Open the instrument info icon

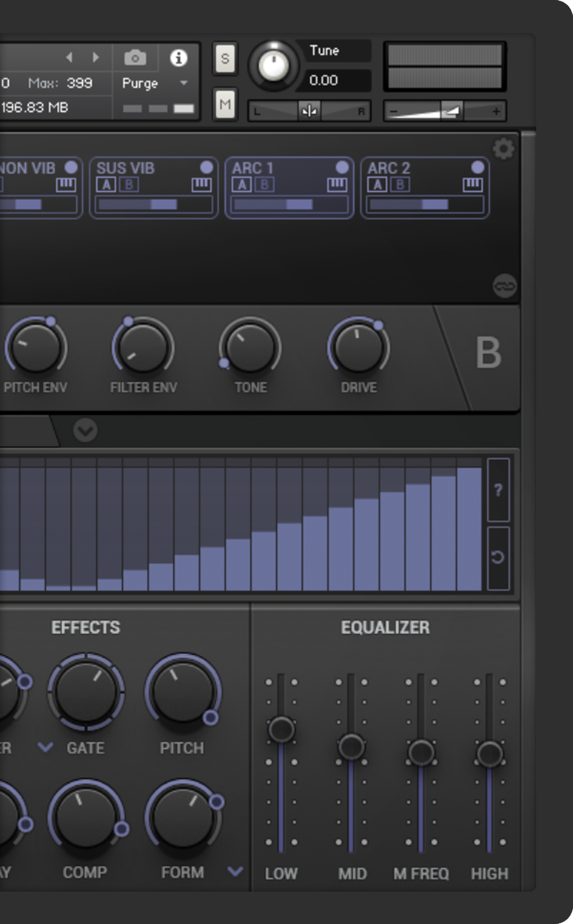(178, 58)
